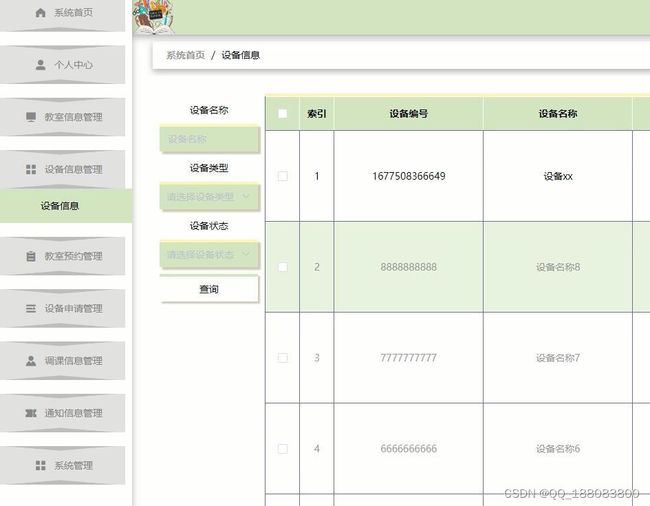Click the 设备类型 filter label

pyautogui.click(x=209, y=168)
